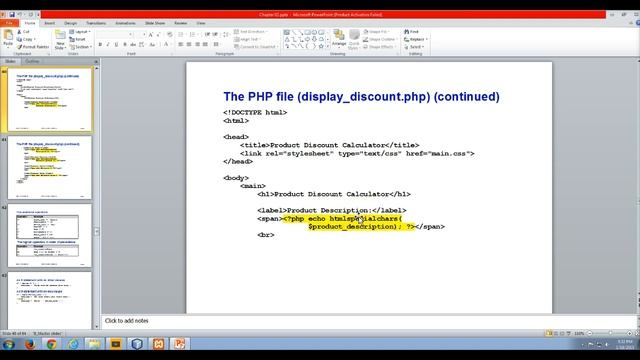Open the Windows Start menu
Image resolution: width=640 pixels, height=360 pixels.
pyautogui.click(x=9, y=344)
